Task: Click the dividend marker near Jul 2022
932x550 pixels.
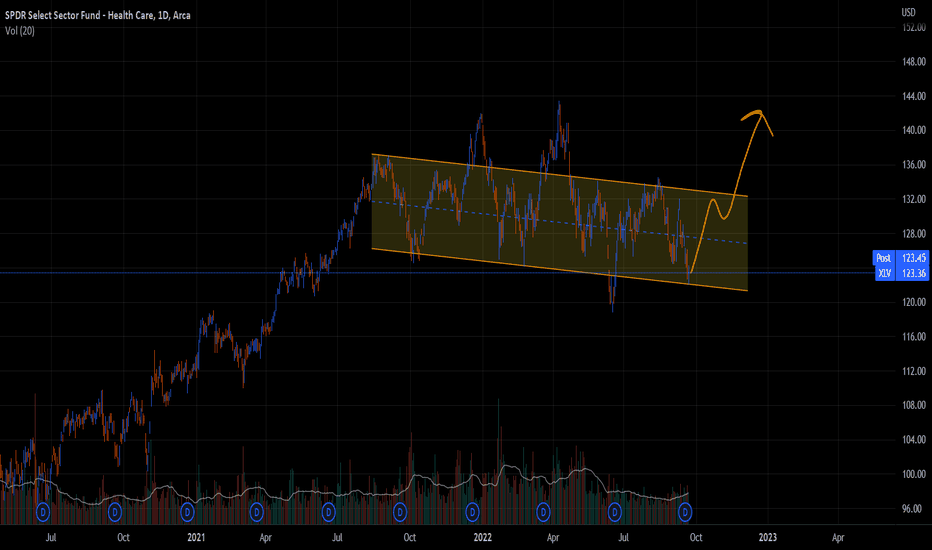Action: (x=615, y=511)
